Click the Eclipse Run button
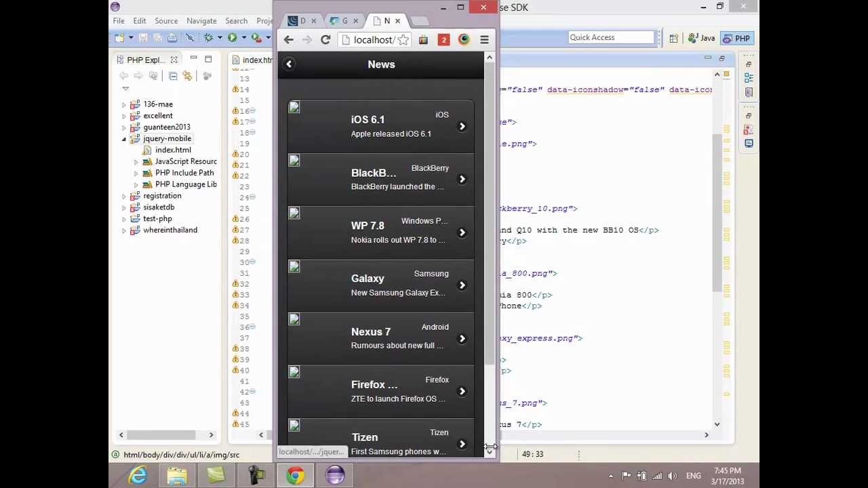 pos(232,38)
